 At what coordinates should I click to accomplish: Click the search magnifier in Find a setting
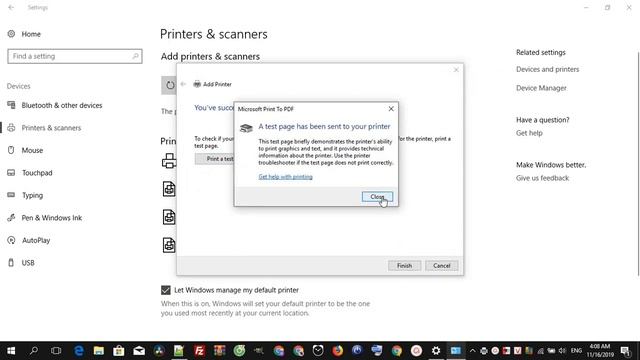(135, 56)
